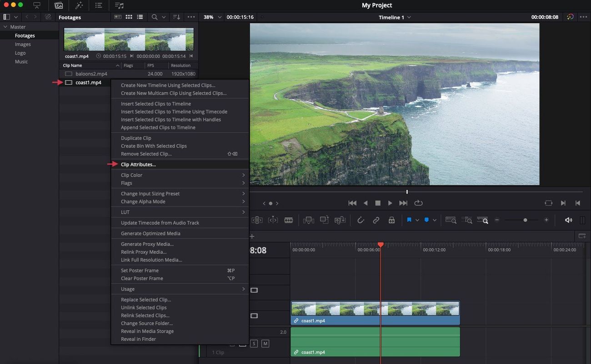This screenshot has height=364, width=591.
Task: Toggle timeline snapping magnet icon
Action: pyautogui.click(x=361, y=220)
